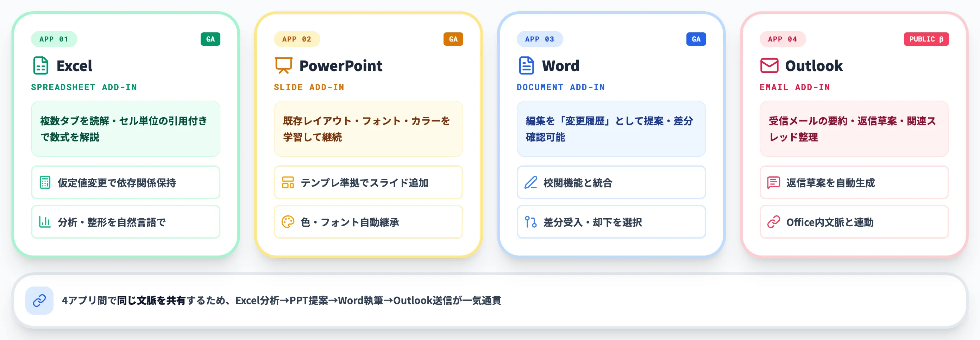This screenshot has height=340, width=980.
Task: Click the APP 01 pill label
Action: pyautogui.click(x=54, y=39)
